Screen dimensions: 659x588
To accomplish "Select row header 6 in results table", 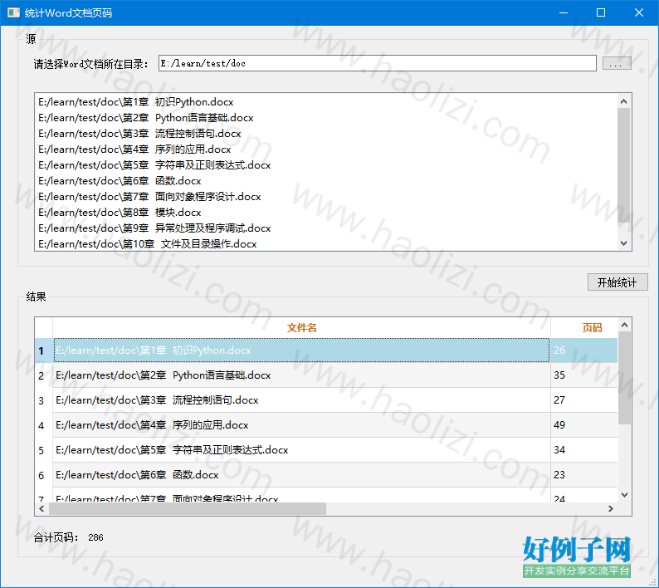I will (x=44, y=475).
